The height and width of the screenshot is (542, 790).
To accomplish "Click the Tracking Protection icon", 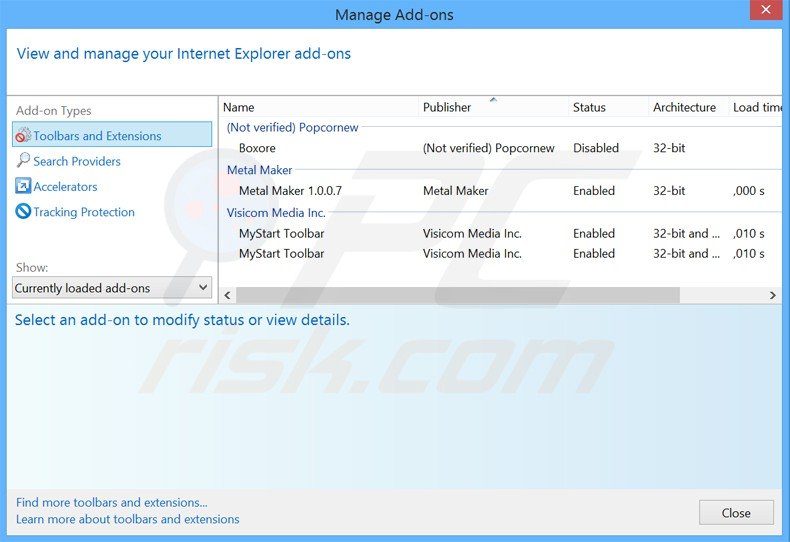I will (x=24, y=212).
